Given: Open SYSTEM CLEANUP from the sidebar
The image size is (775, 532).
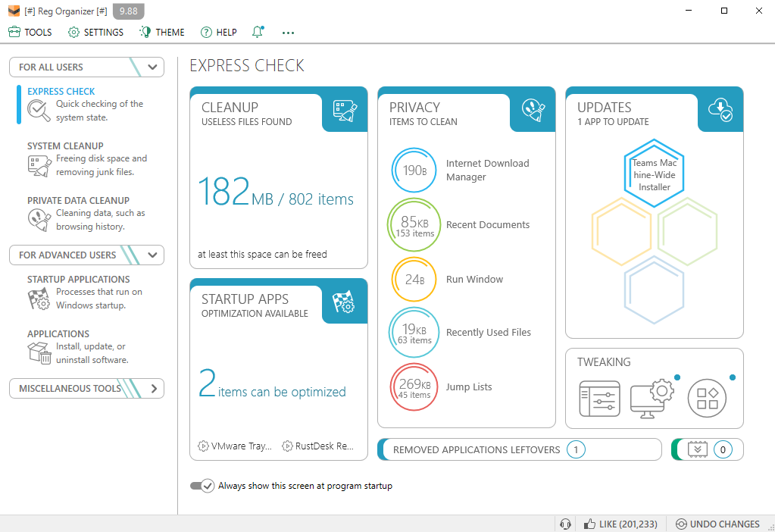Looking at the screenshot, I should click(x=65, y=146).
